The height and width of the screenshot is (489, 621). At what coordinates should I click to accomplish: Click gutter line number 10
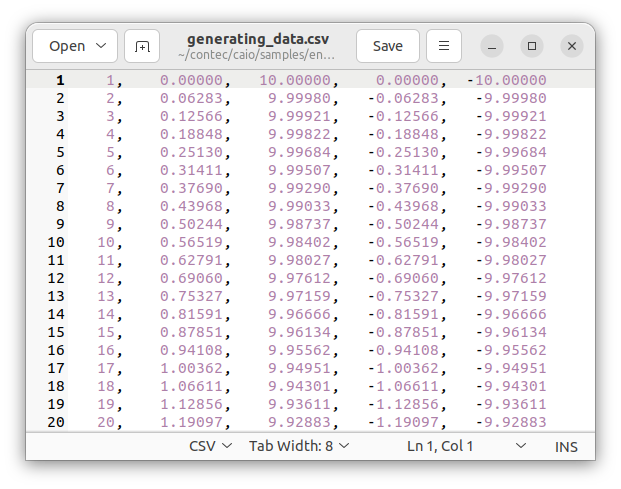coord(56,242)
